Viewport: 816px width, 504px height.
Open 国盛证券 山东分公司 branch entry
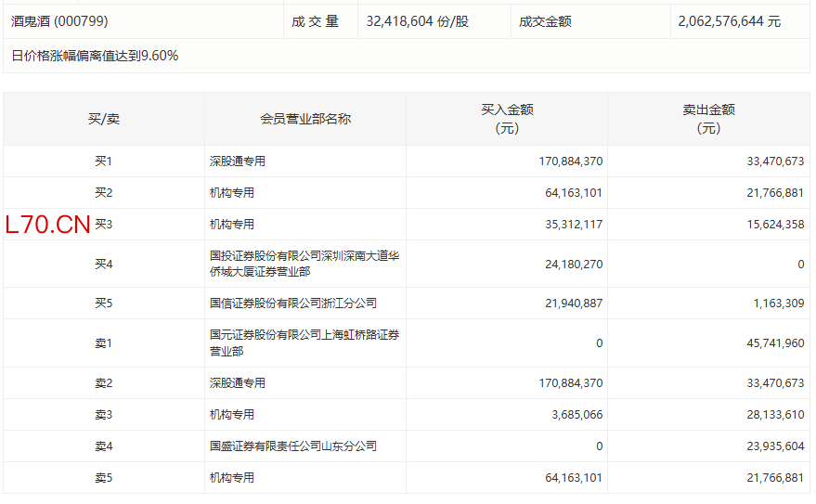pyautogui.click(x=293, y=446)
